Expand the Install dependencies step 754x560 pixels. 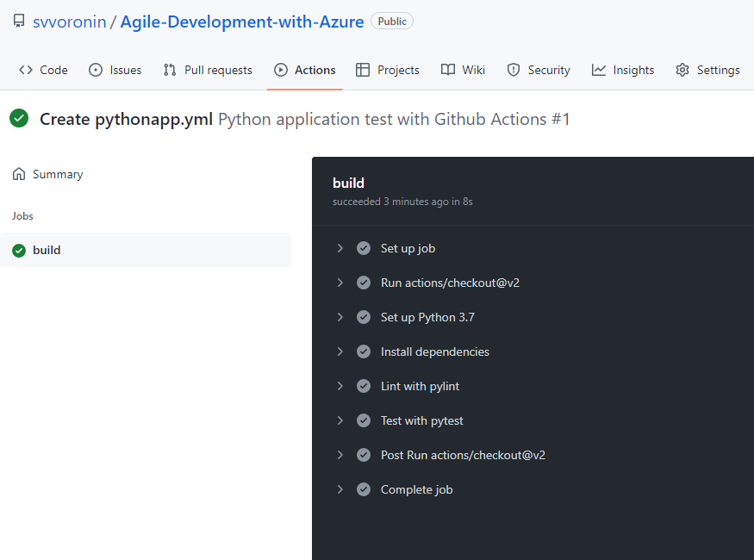coord(340,352)
